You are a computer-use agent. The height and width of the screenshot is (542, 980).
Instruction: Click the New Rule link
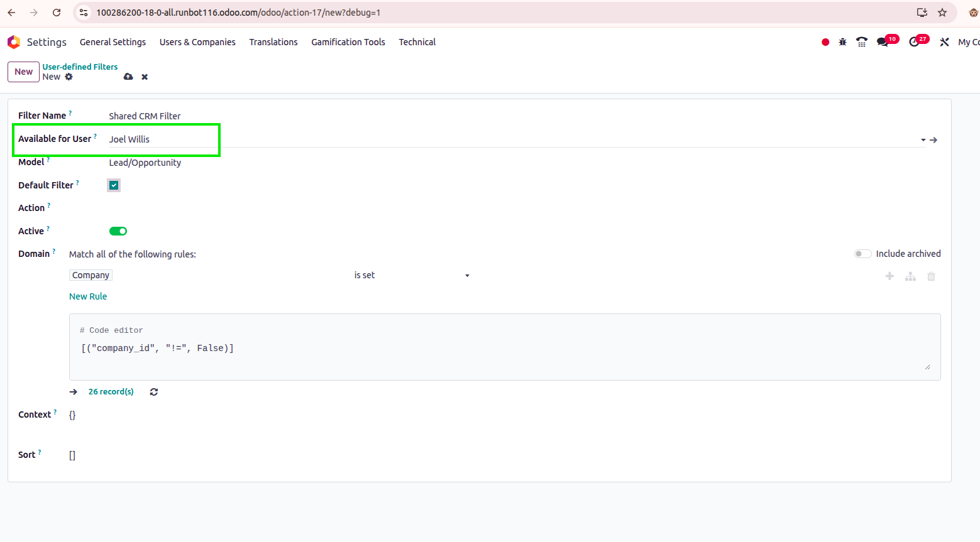click(88, 296)
